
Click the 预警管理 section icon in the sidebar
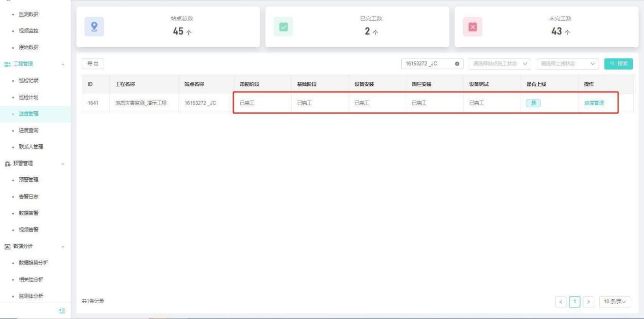(x=7, y=163)
